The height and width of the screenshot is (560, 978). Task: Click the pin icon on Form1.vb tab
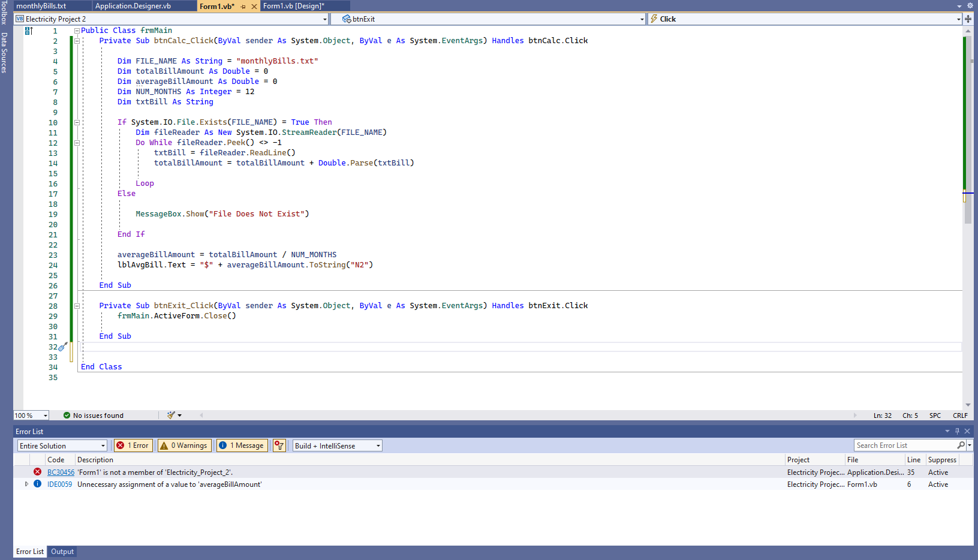click(x=243, y=7)
